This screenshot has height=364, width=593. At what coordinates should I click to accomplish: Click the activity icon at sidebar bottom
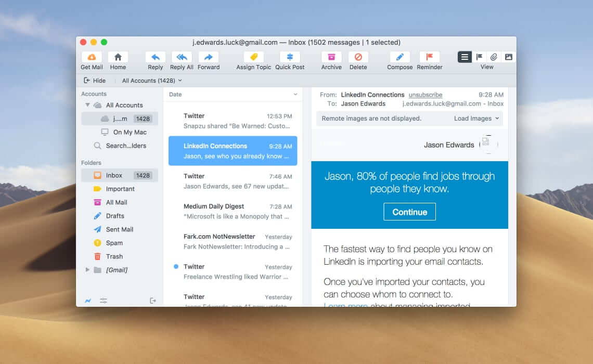[x=88, y=301]
